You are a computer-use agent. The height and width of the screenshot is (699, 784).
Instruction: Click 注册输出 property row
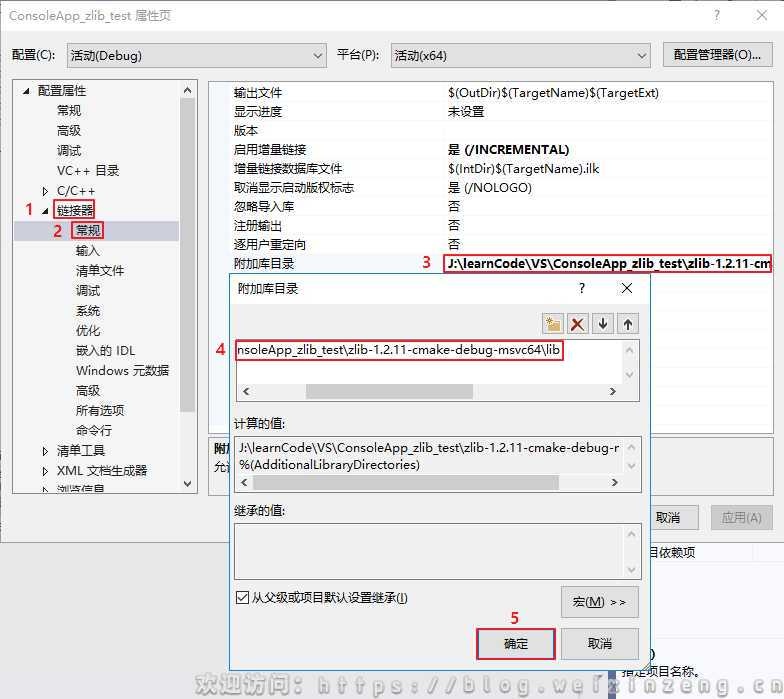click(502, 226)
